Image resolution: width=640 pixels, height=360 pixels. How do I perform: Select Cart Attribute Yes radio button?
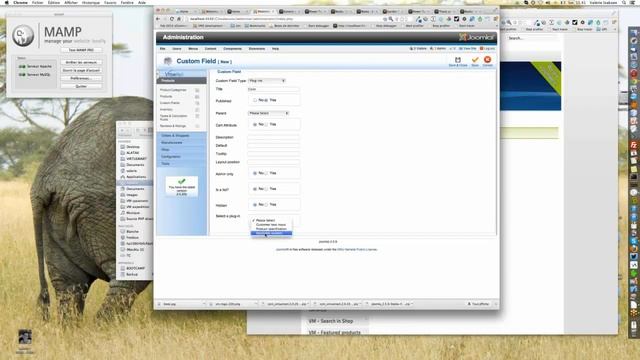click(x=267, y=124)
